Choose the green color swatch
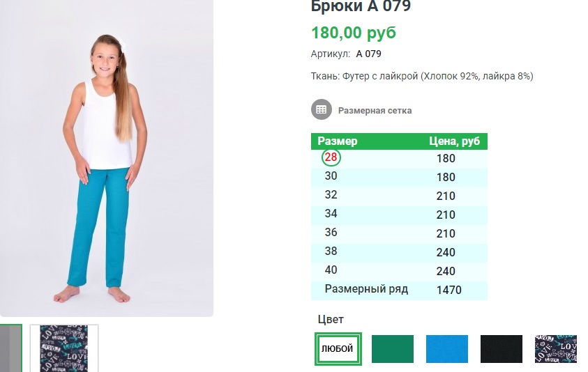The width and height of the screenshot is (588, 372). [392, 349]
